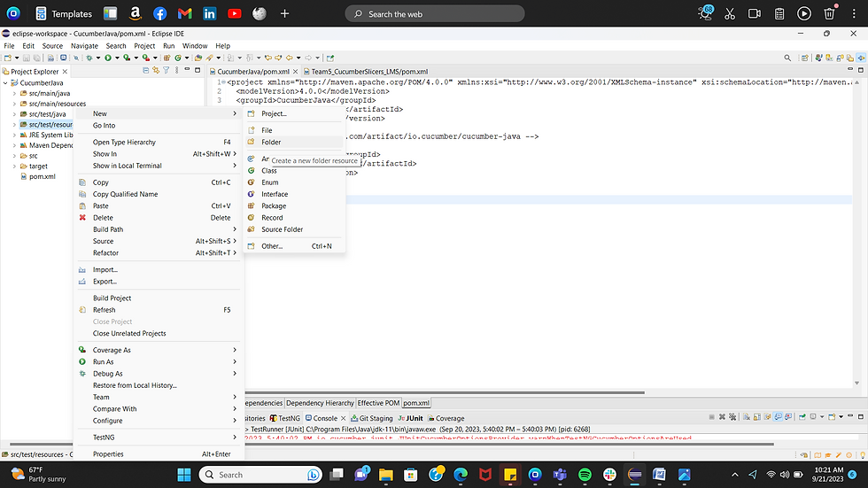The height and width of the screenshot is (488, 868).
Task: Open the Git Staging view tab
Action: tap(371, 418)
